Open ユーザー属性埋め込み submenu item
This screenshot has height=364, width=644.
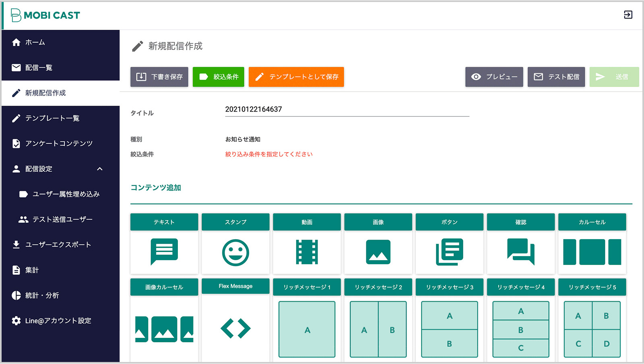(60, 194)
